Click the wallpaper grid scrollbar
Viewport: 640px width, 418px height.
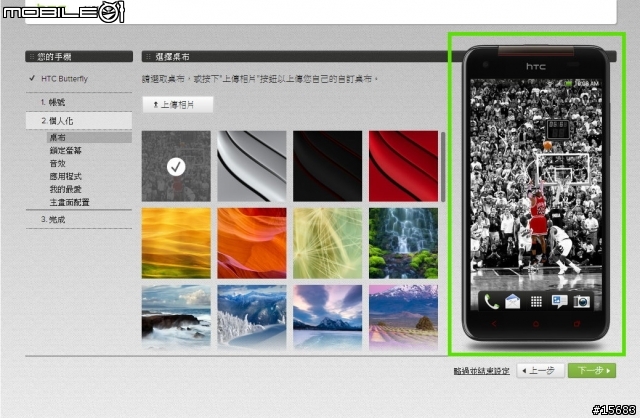click(443, 167)
